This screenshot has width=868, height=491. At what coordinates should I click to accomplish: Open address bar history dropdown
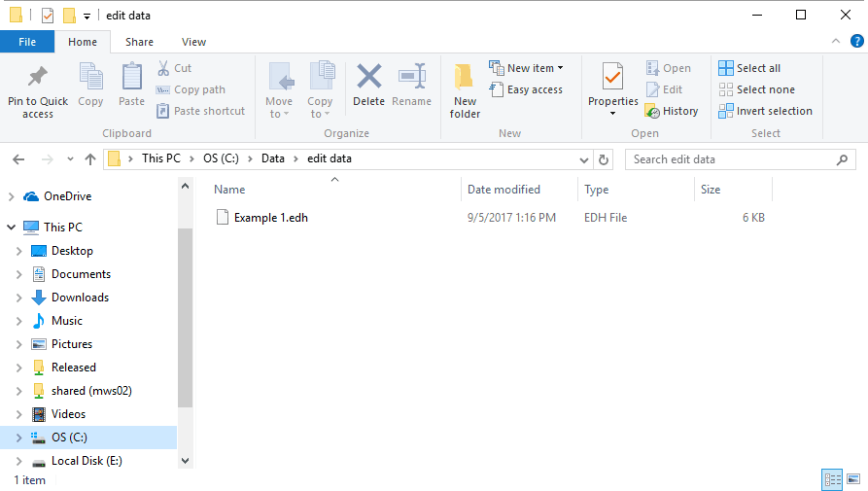coord(584,160)
